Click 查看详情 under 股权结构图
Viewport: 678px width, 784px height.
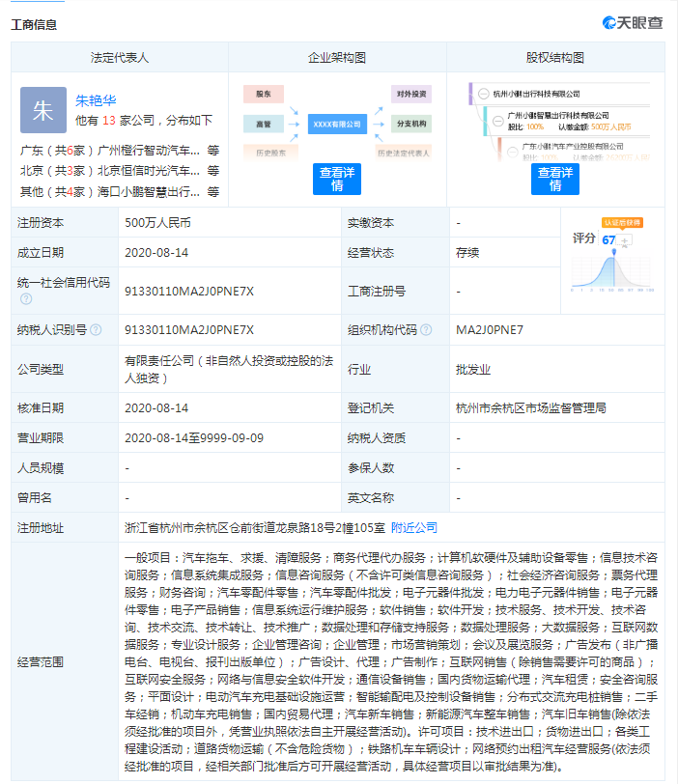click(555, 179)
